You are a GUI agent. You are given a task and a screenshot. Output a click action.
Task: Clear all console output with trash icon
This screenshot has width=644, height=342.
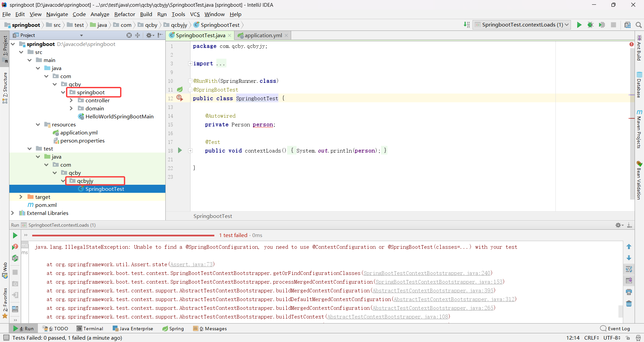629,303
